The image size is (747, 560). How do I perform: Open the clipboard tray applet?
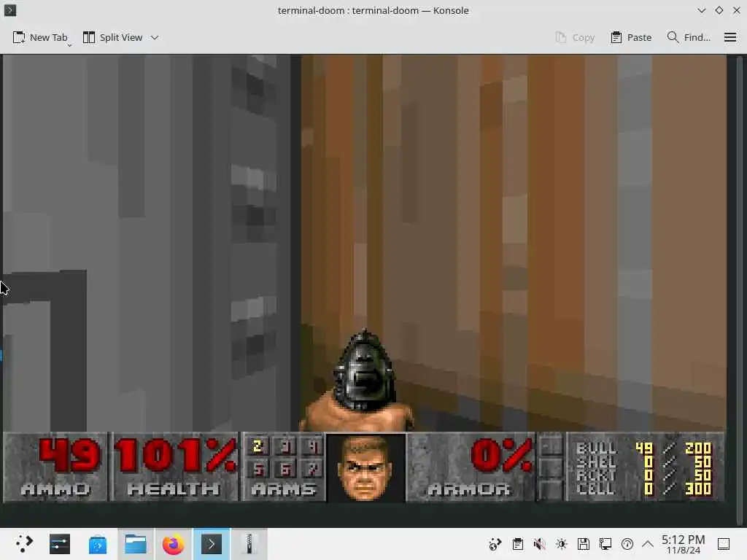click(518, 544)
